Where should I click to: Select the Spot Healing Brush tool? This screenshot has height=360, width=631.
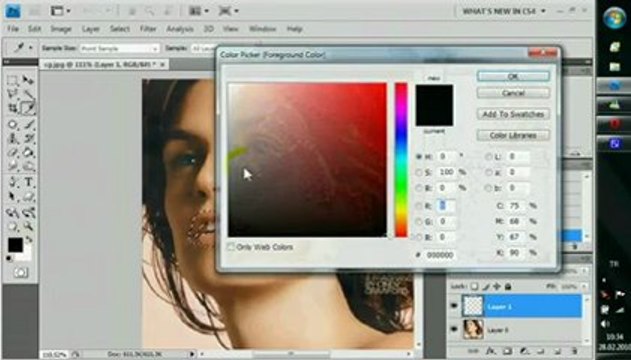pos(12,124)
